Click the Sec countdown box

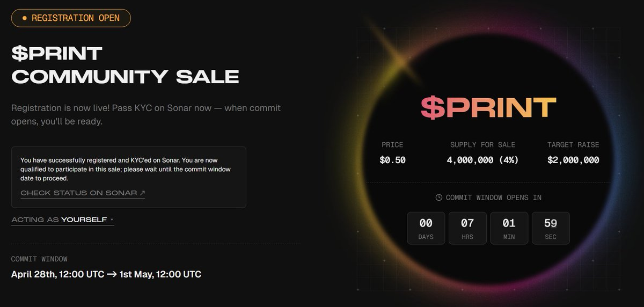click(550, 228)
